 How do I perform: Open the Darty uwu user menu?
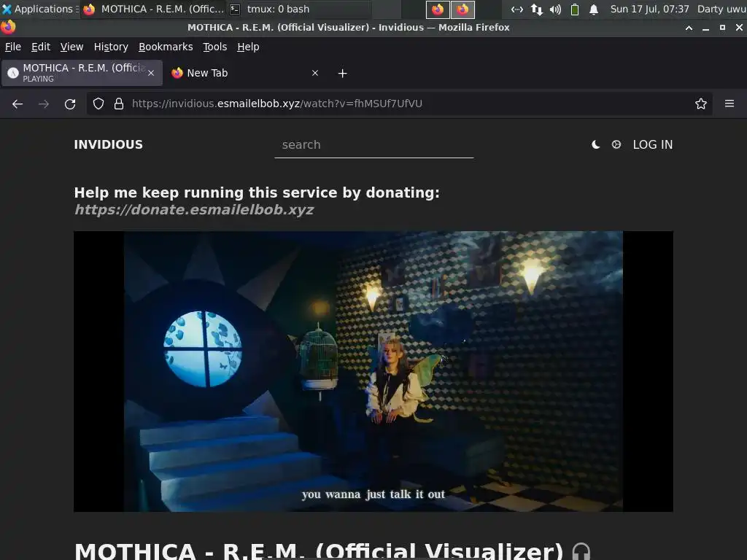coord(721,9)
